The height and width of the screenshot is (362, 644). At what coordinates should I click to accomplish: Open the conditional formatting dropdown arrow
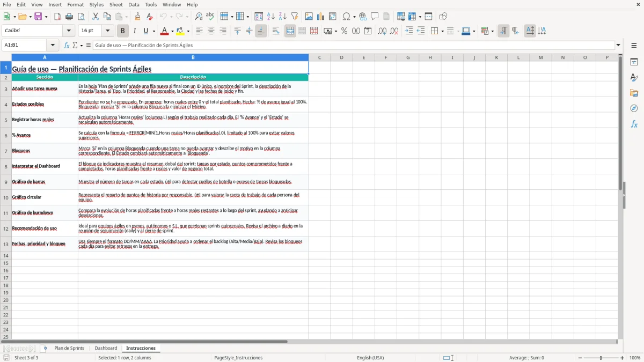(492, 32)
